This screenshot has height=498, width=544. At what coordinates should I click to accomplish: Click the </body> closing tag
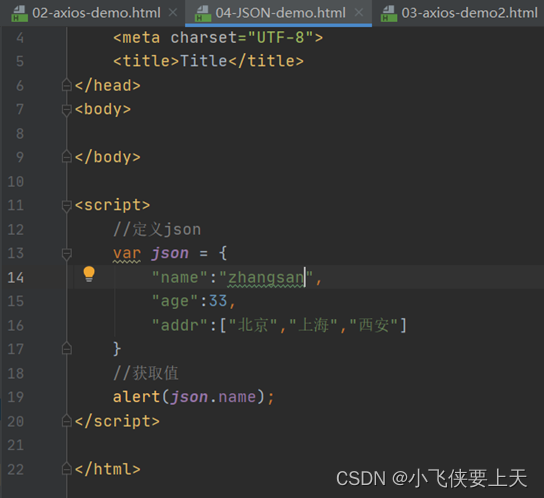(108, 157)
